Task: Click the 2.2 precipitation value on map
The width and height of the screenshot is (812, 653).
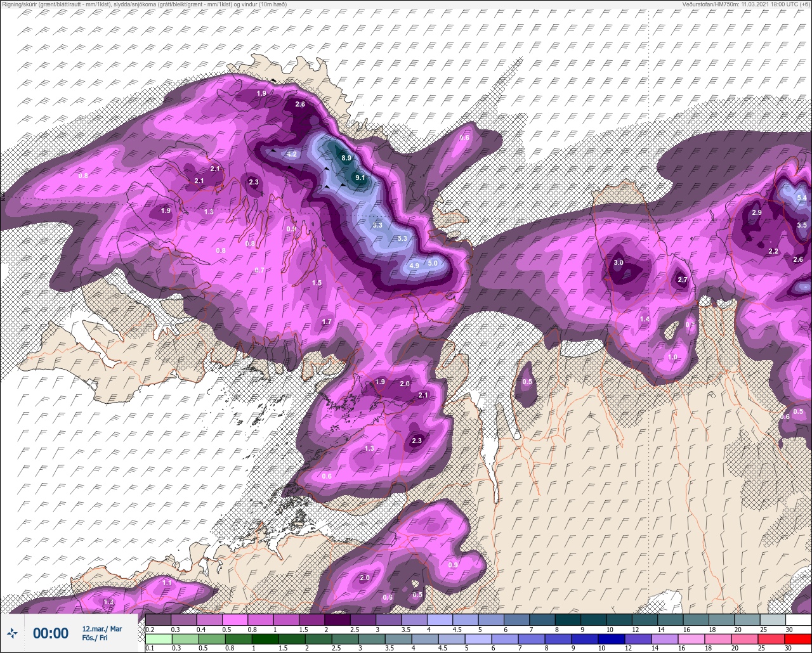Action: tap(773, 252)
